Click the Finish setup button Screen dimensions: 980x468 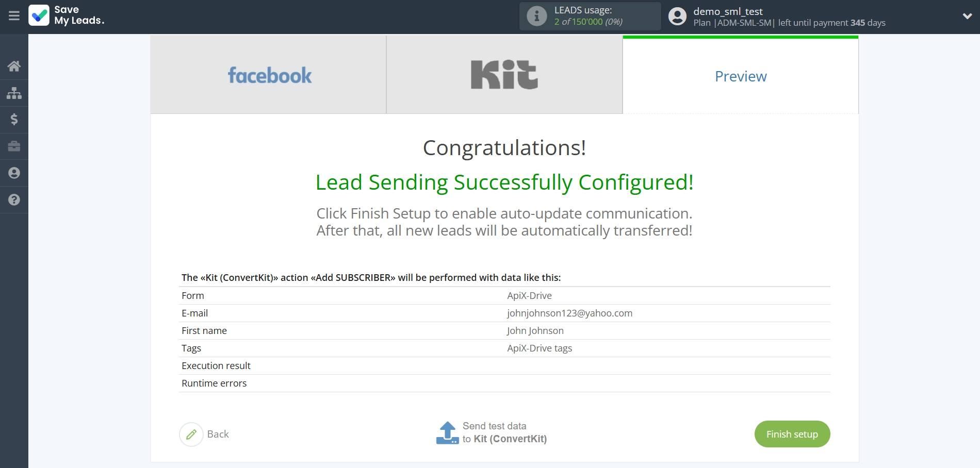[792, 434]
